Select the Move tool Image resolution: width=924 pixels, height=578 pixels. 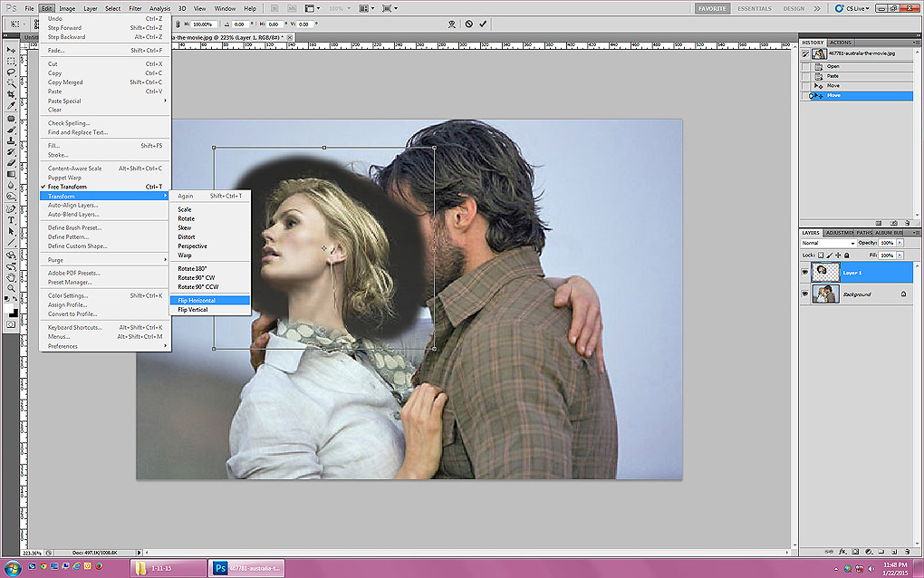pos(11,49)
